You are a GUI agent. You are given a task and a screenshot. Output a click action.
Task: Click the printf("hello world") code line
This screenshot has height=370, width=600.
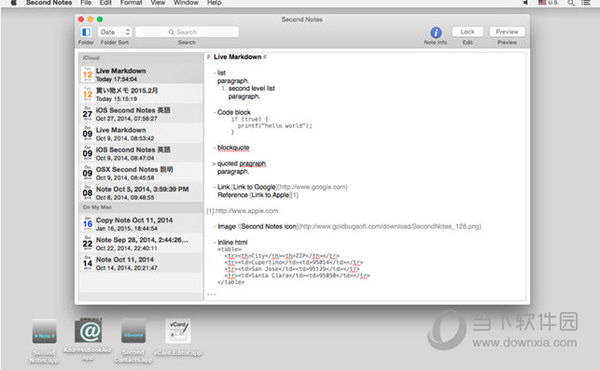point(275,126)
